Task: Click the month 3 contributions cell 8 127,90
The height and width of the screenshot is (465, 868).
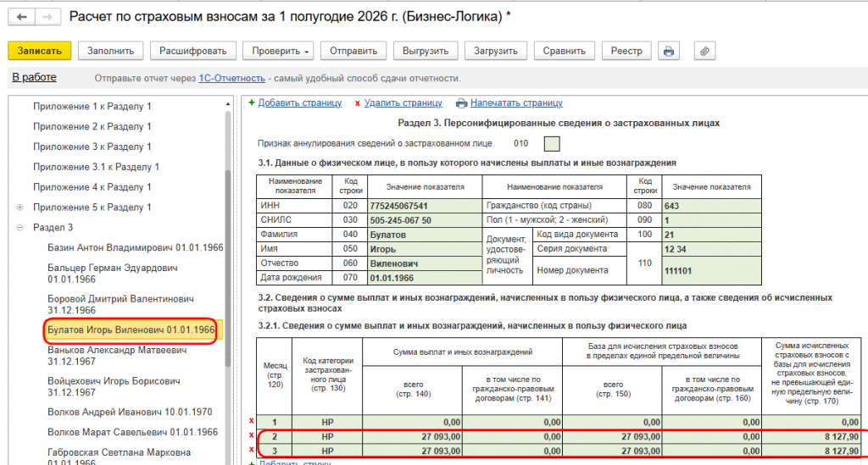Action: (x=811, y=451)
